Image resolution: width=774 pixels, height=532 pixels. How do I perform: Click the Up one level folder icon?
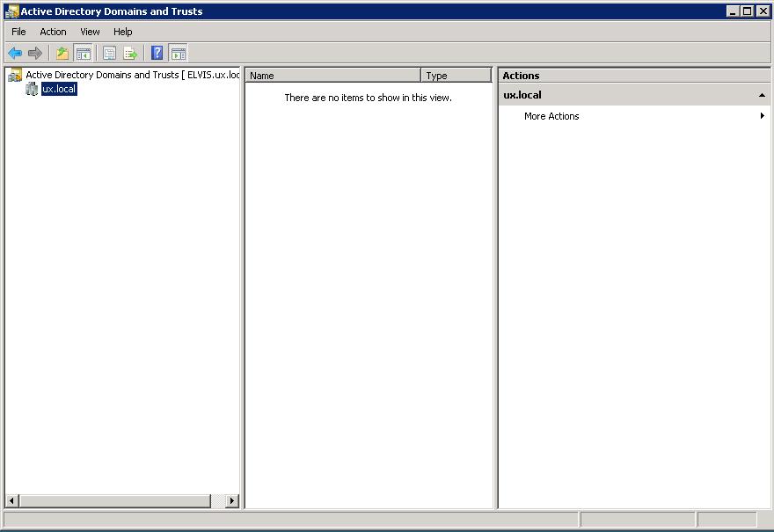point(62,54)
